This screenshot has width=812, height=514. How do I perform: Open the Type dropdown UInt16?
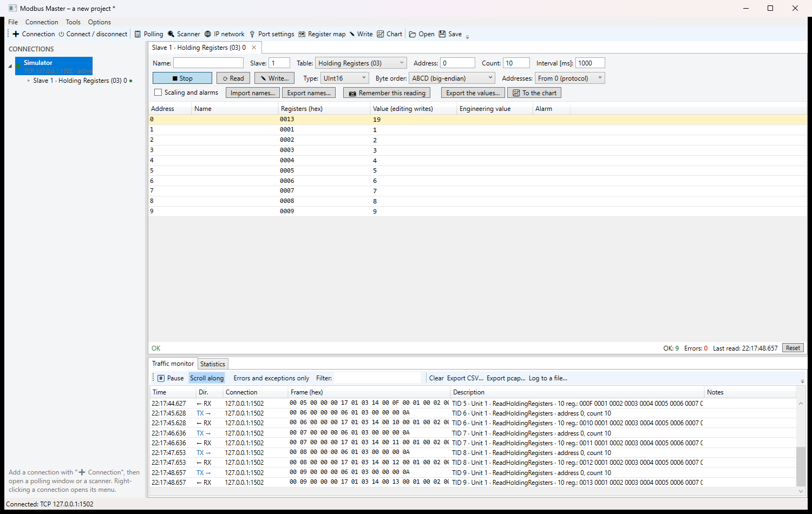pos(345,78)
